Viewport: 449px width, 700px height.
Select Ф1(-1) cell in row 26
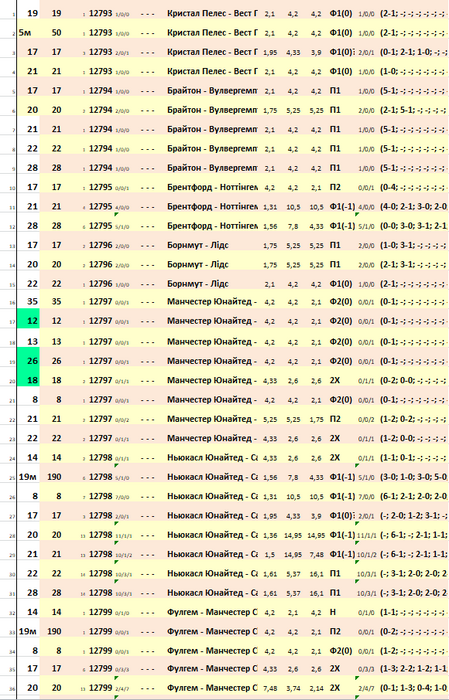pos(342,496)
